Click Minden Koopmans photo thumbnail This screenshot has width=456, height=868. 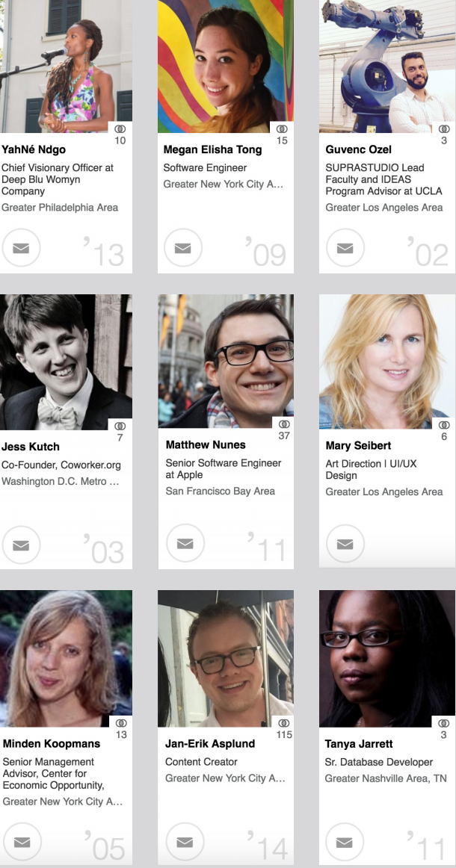[66, 658]
